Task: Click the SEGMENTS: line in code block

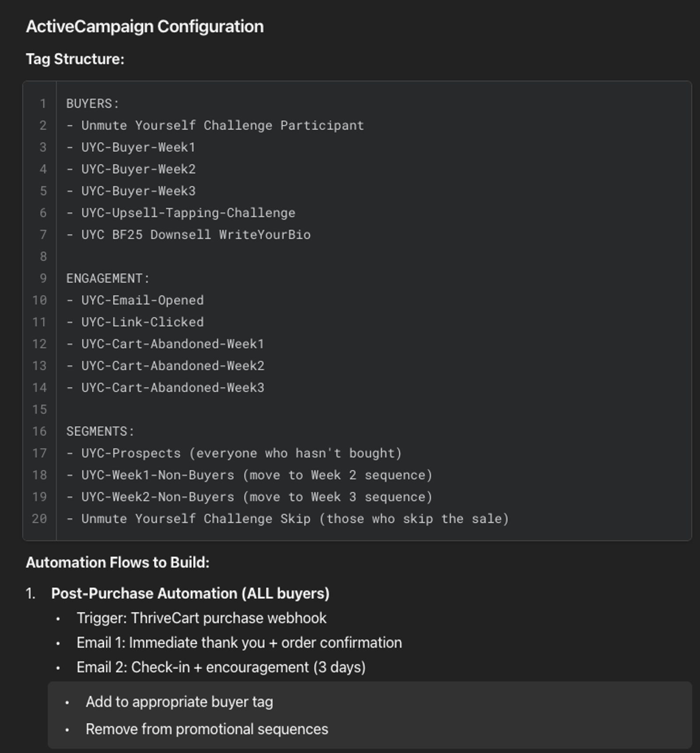Action: (x=100, y=431)
